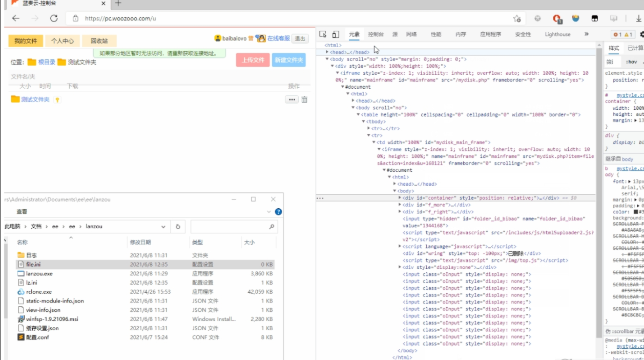Image resolution: width=644 pixels, height=360 pixels.
Task: Toggle :hov element state button
Action: (x=632, y=62)
